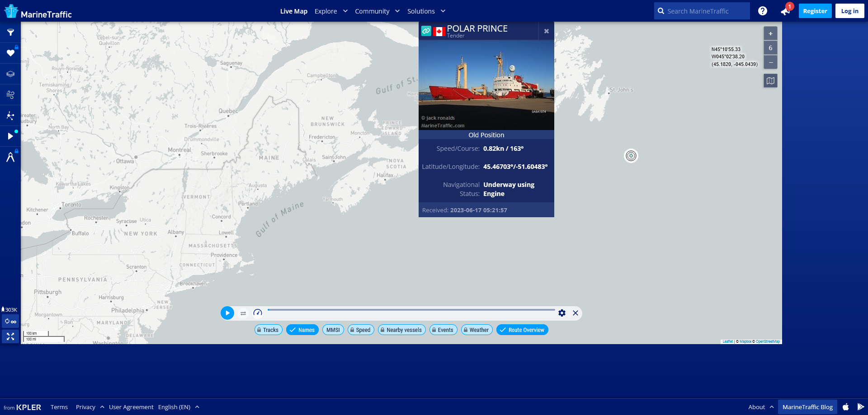This screenshot has width=868, height=415.
Task: Open the Leaflet attribution link
Action: 728,341
